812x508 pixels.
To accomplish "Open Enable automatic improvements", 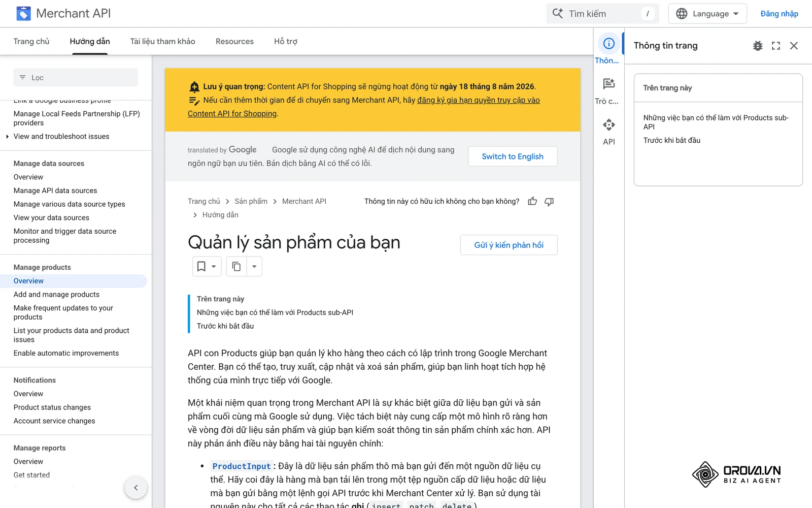I will (66, 353).
